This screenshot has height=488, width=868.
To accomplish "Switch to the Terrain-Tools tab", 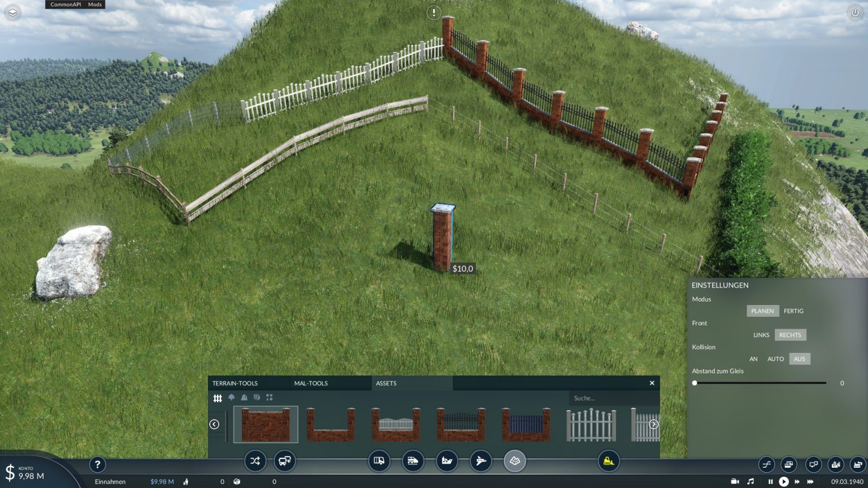I will 235,384.
